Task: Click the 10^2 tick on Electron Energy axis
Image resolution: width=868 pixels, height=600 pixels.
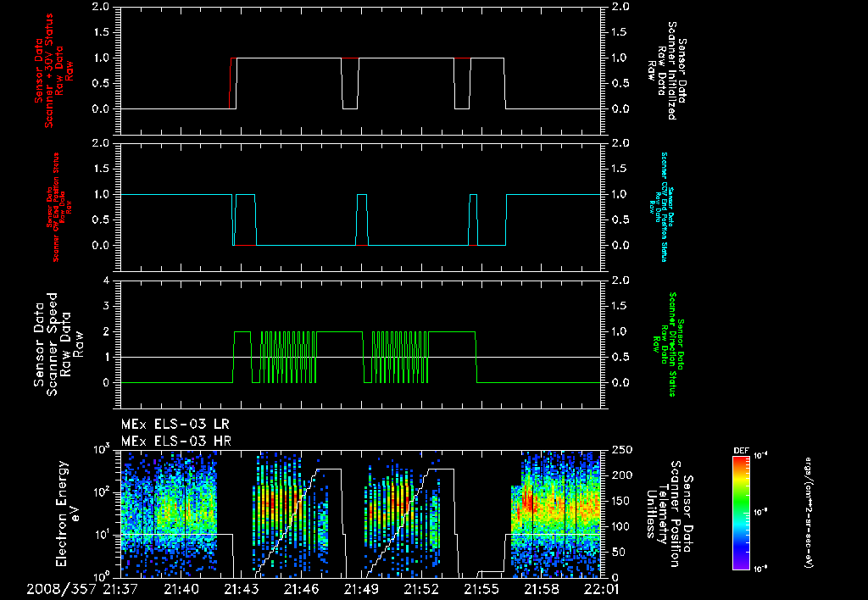Action: coord(100,492)
